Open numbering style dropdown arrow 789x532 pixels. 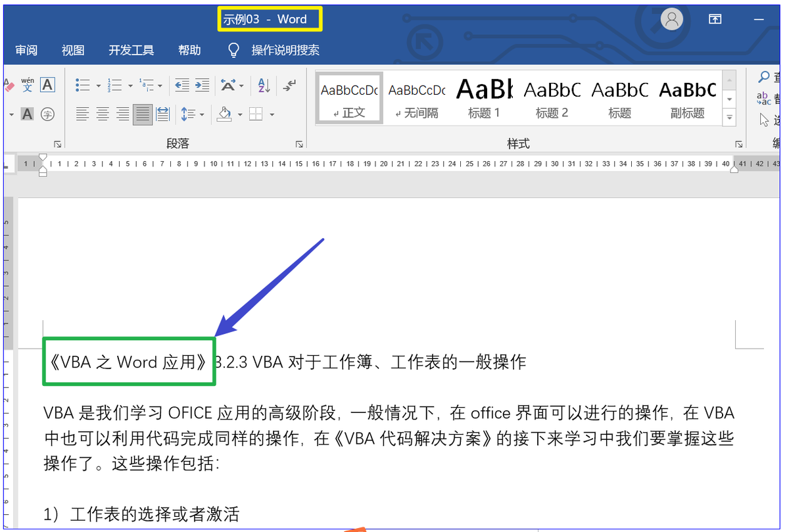click(130, 85)
